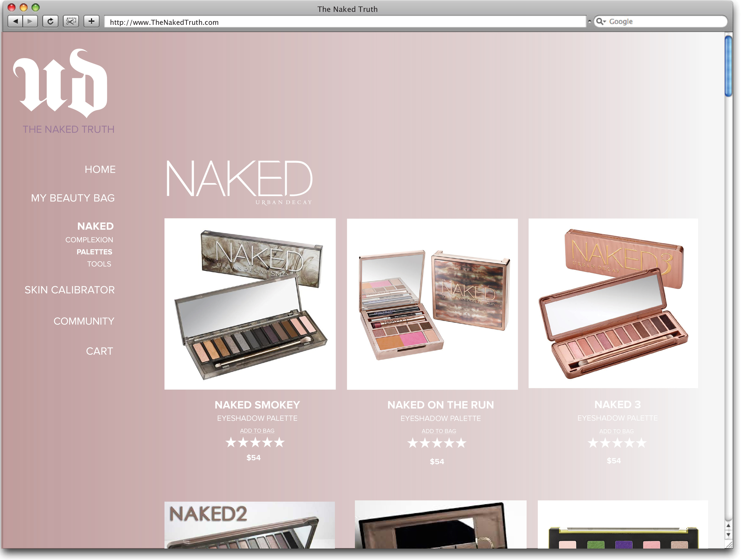The width and height of the screenshot is (741, 560).
Task: Click the $54 price under Naked On The Run
Action: (437, 462)
